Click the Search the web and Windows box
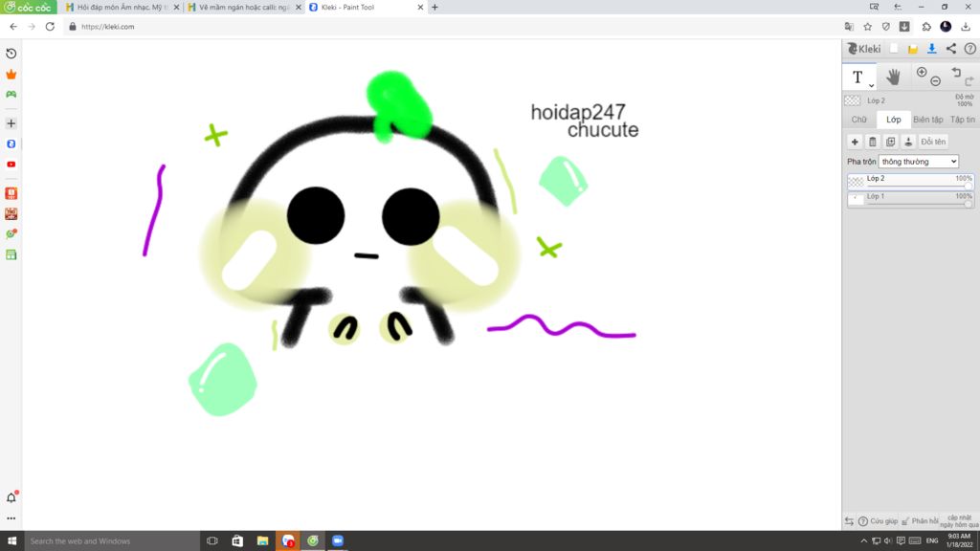 [112, 541]
